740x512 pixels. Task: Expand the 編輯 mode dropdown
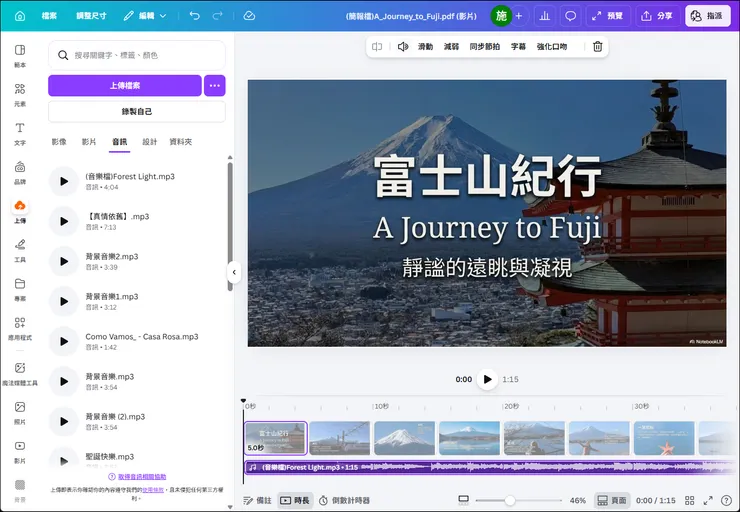pyautogui.click(x=145, y=16)
